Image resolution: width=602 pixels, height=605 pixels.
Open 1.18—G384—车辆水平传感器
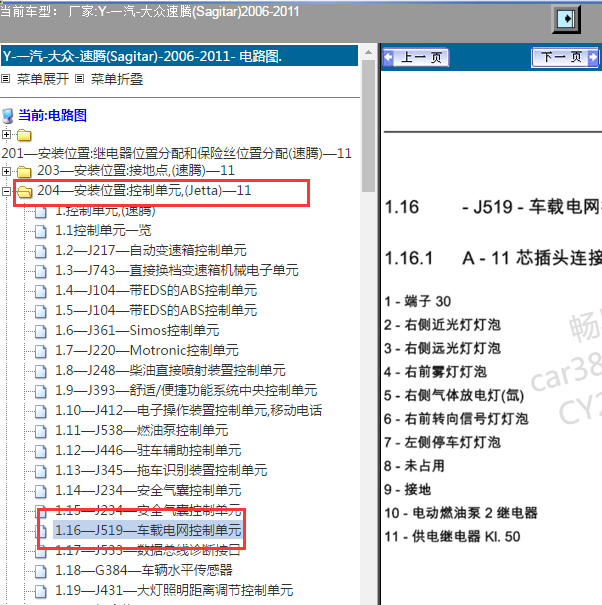click(144, 571)
